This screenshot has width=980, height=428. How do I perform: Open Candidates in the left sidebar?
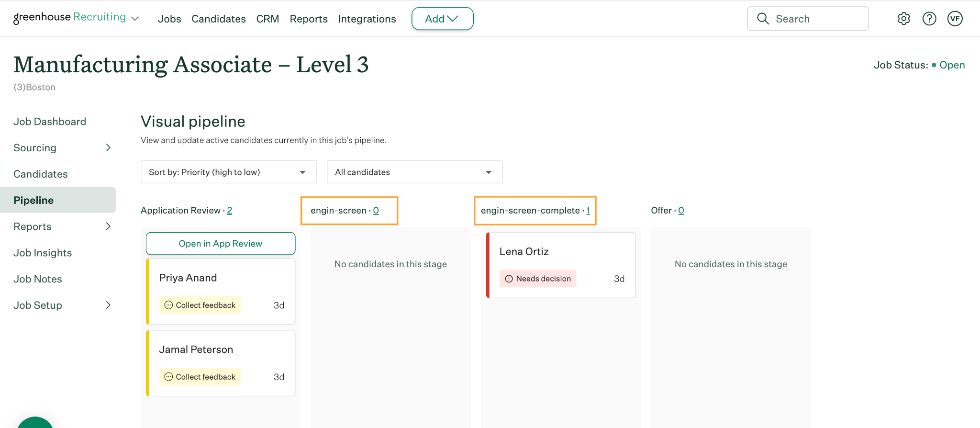pyautogui.click(x=41, y=174)
